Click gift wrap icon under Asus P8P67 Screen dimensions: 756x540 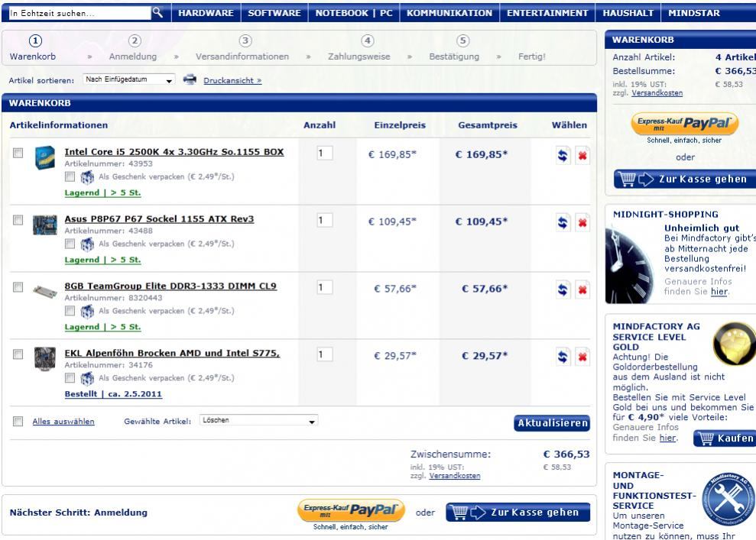87,244
